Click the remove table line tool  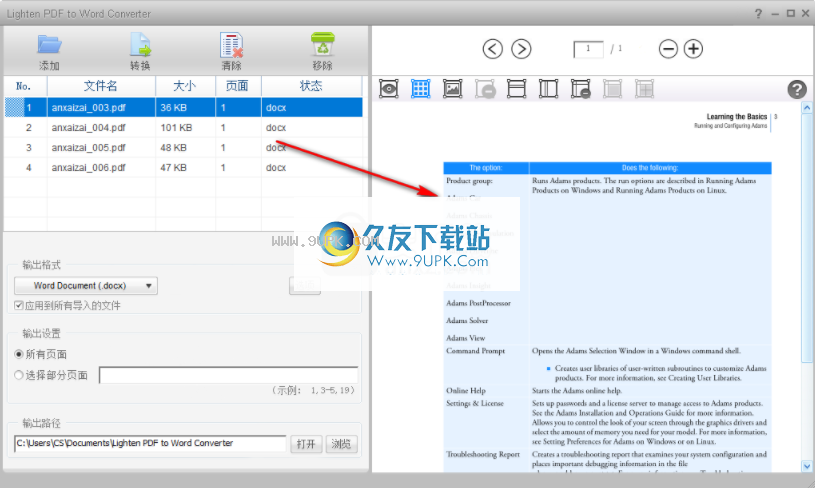click(x=581, y=89)
